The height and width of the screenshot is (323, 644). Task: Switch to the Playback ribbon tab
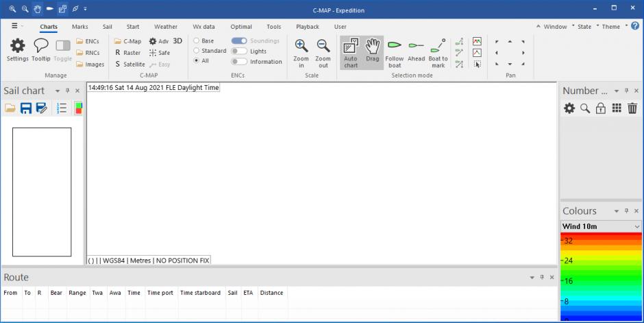(307, 27)
